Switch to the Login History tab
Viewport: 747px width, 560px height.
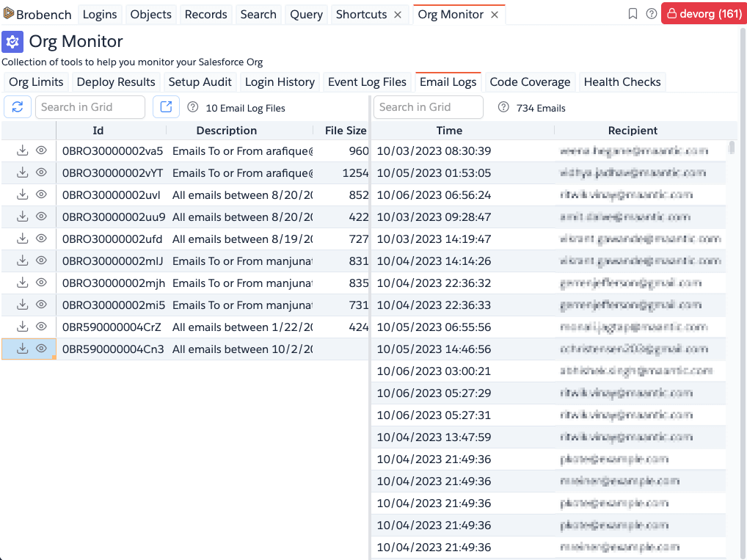280,82
